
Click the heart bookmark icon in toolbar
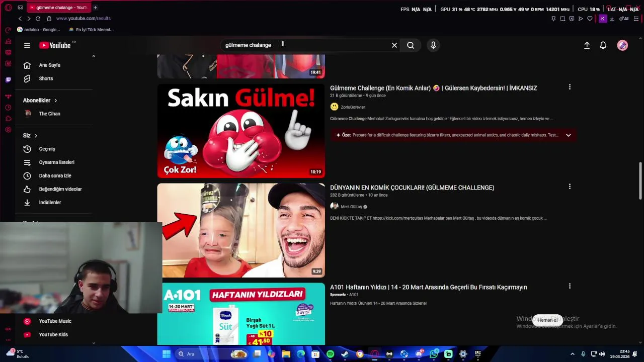point(590,19)
